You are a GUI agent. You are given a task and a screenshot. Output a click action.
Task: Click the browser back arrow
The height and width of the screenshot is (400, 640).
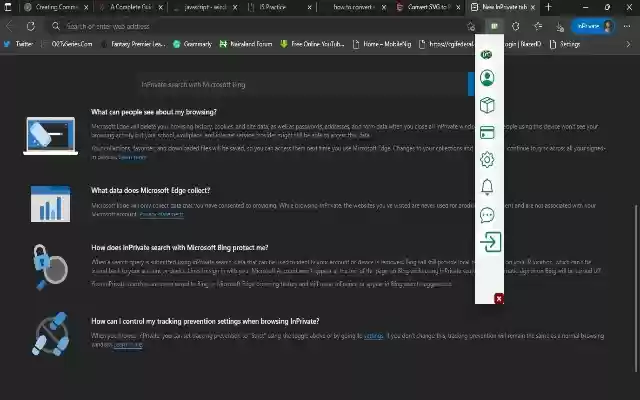(x=9, y=26)
